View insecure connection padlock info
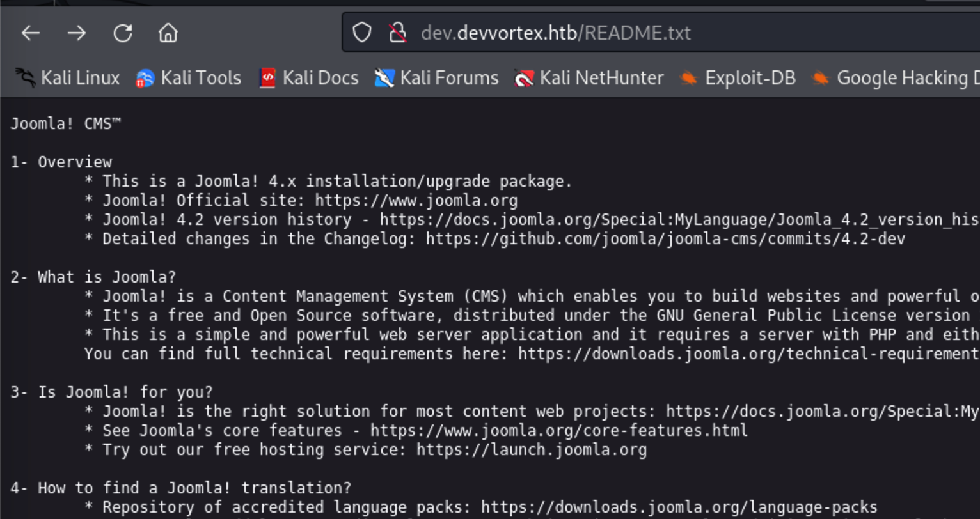 point(398,33)
